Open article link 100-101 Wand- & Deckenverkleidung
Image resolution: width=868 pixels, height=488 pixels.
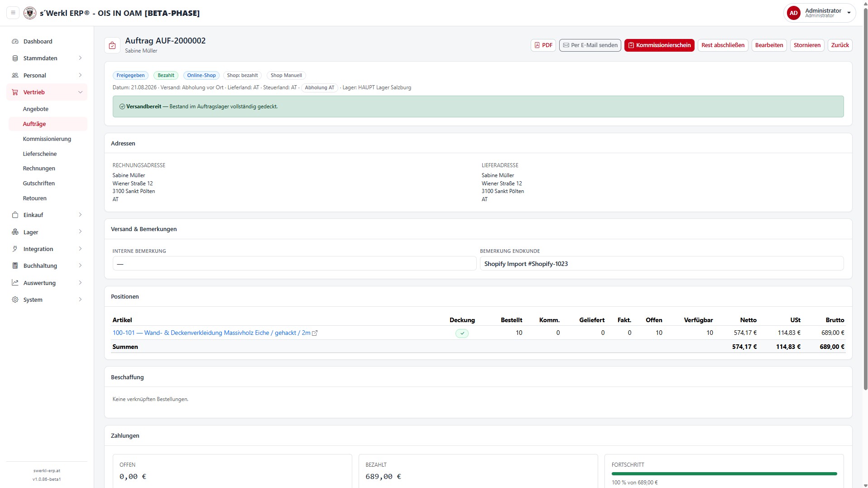211,333
